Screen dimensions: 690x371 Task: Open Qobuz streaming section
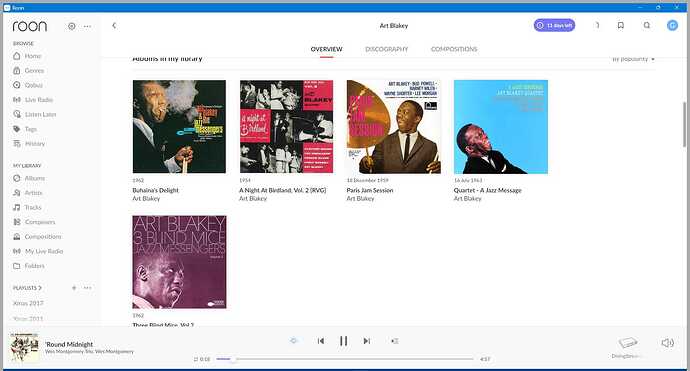28,85
